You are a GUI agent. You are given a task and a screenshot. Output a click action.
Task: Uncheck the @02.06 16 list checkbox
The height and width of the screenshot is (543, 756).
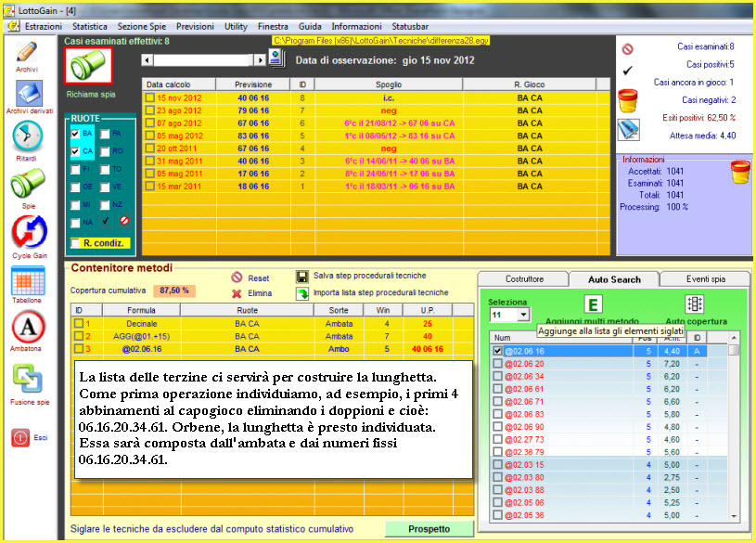click(x=497, y=351)
